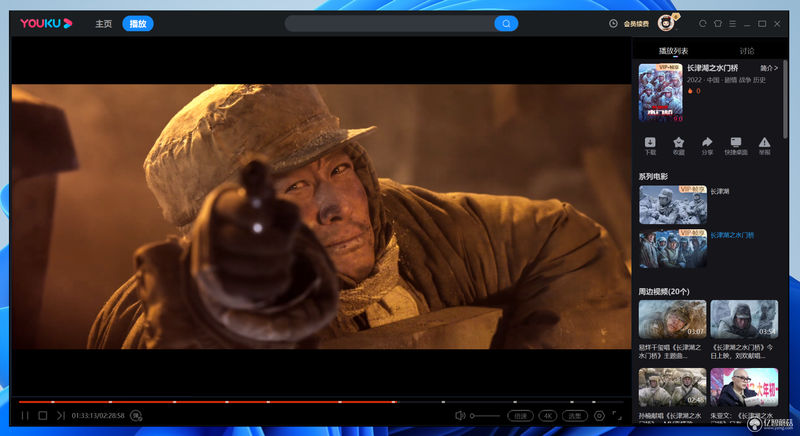The height and width of the screenshot is (436, 800).
Task: Click the 会员续费 membership renewal link
Action: 636,24
